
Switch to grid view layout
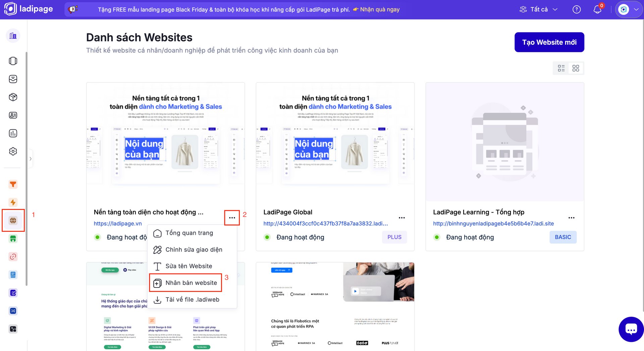pos(576,68)
